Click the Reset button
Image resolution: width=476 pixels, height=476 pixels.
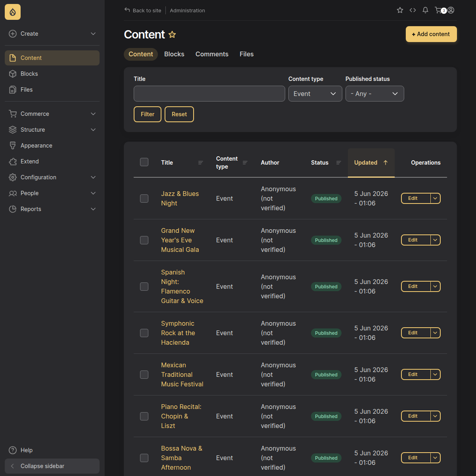tap(179, 114)
